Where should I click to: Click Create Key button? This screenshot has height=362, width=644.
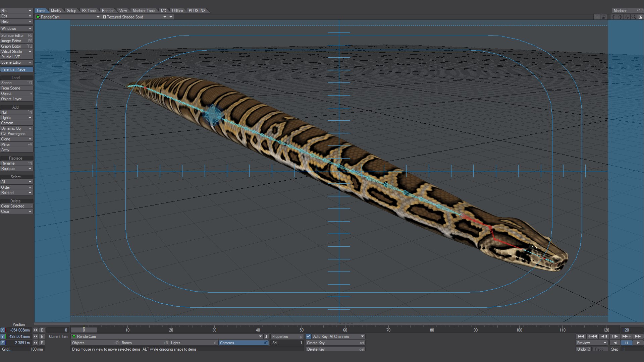point(335,343)
